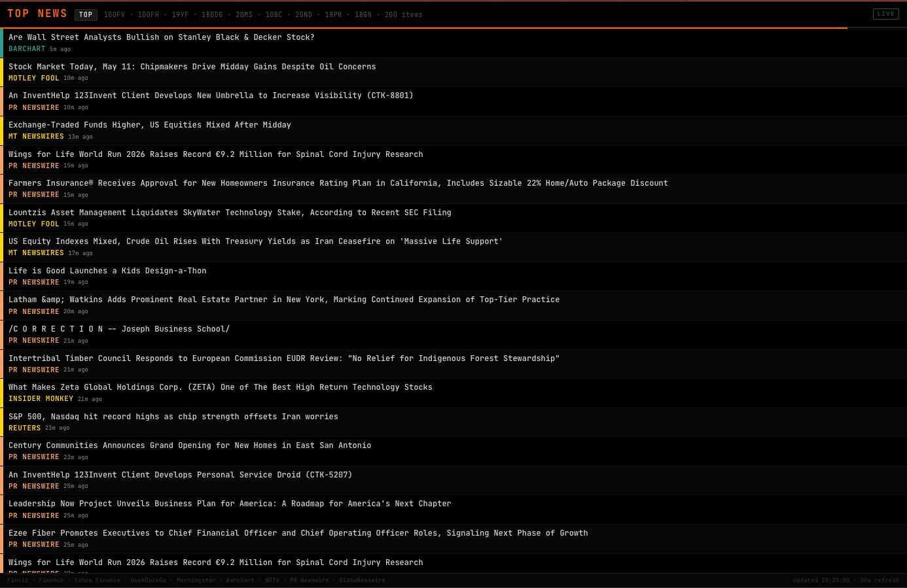907x588 pixels.
Task: Click the 100FH source count
Action: point(149,14)
